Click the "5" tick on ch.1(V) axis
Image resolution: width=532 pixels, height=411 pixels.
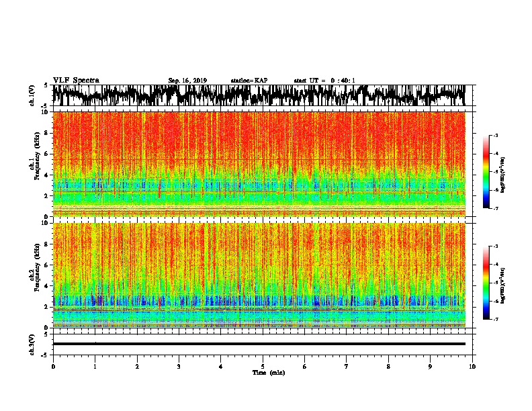coord(46,85)
